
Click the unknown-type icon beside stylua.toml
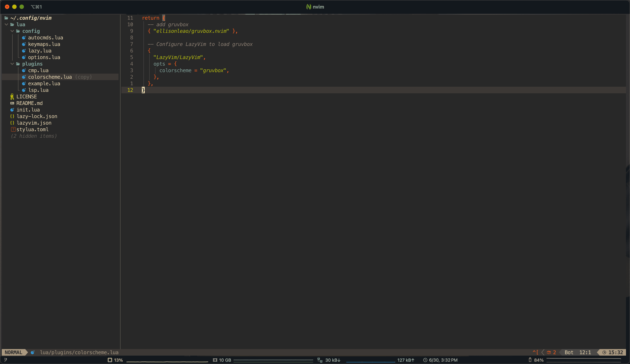[13, 129]
